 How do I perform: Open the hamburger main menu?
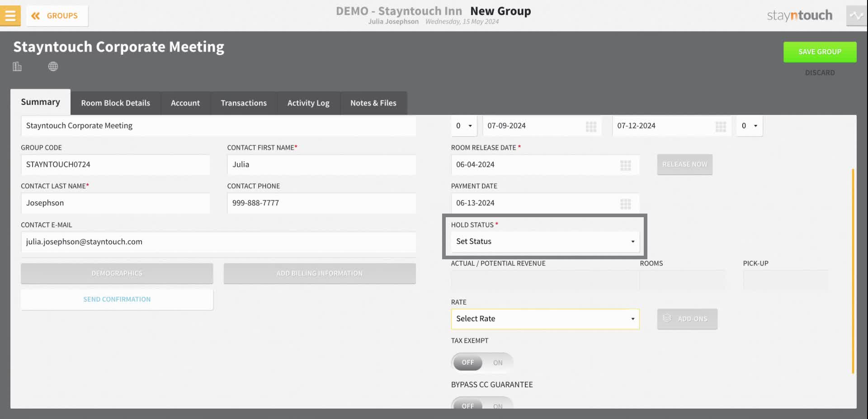tap(10, 15)
